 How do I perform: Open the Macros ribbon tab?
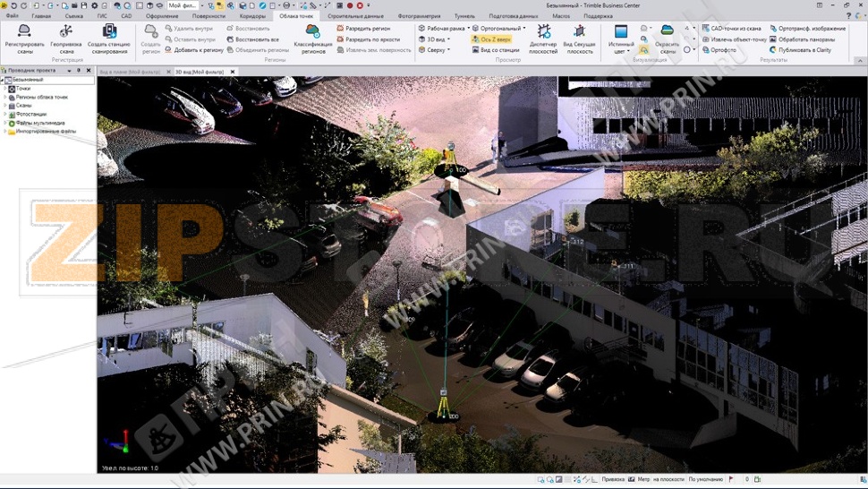pos(561,16)
